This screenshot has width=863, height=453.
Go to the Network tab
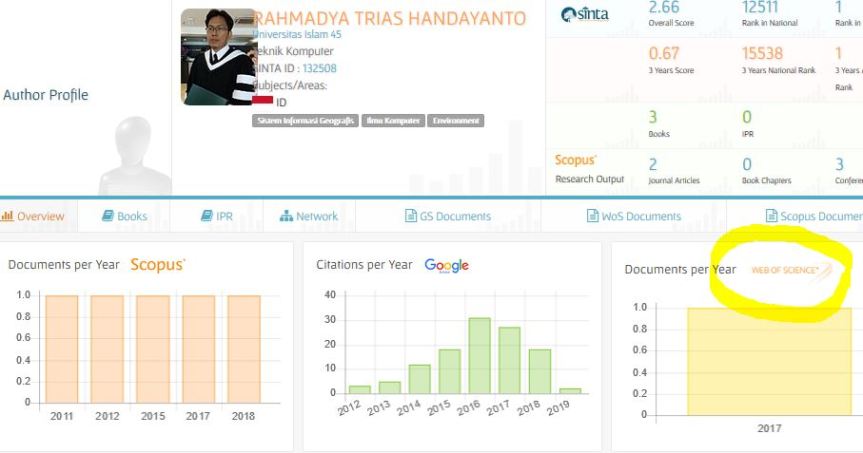[x=309, y=216]
